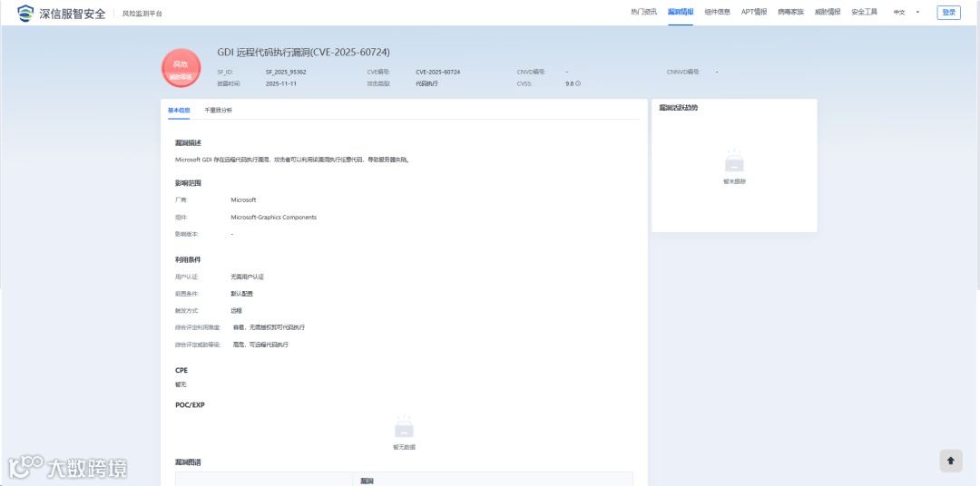The image size is (980, 486).
Task: Click the 深信服智安全 logo icon
Action: click(x=25, y=13)
